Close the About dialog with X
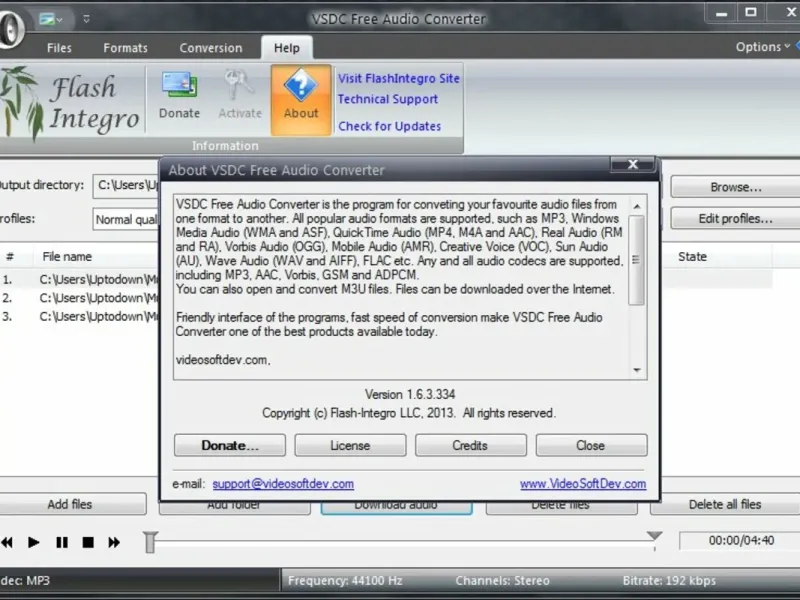This screenshot has height=600, width=800. pos(633,164)
